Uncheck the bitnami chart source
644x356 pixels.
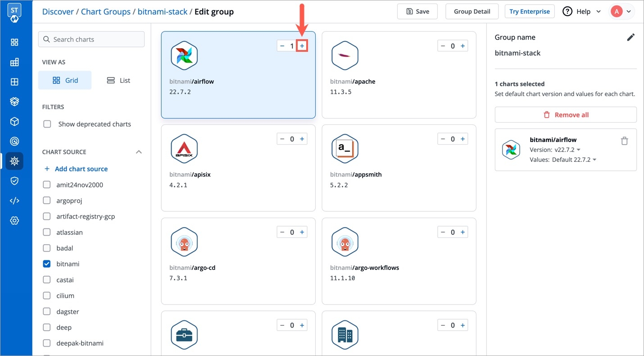point(47,264)
